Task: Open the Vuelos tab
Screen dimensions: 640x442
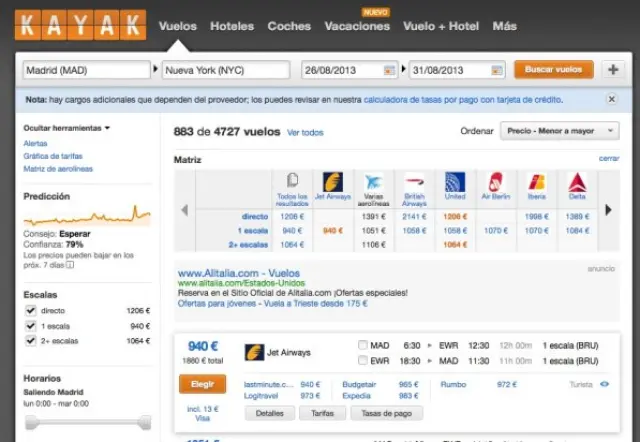Action: (x=178, y=26)
